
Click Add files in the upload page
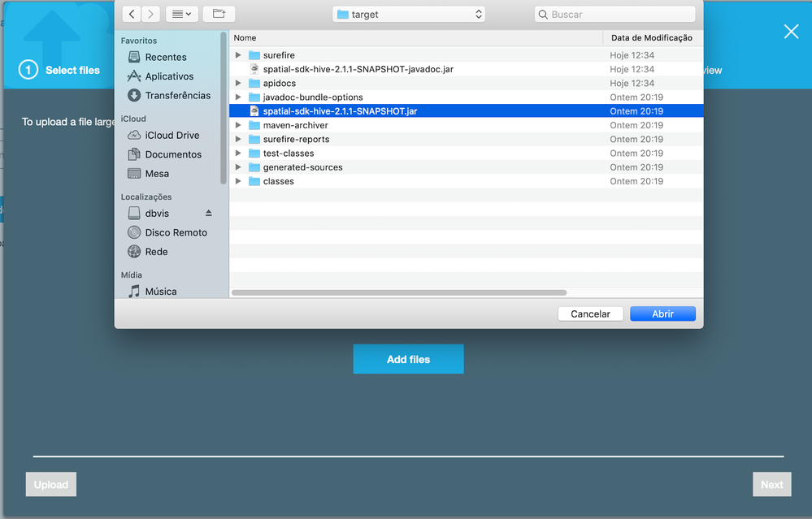pyautogui.click(x=409, y=359)
